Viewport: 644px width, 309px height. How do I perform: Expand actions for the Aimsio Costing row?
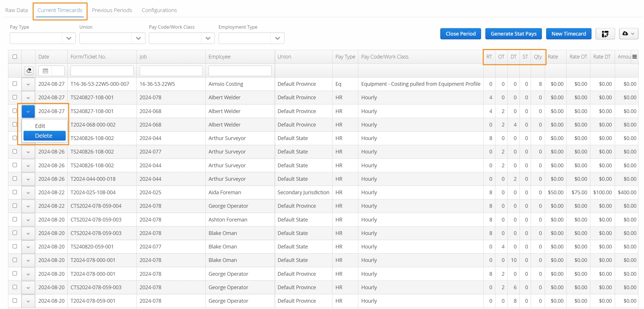(28, 84)
